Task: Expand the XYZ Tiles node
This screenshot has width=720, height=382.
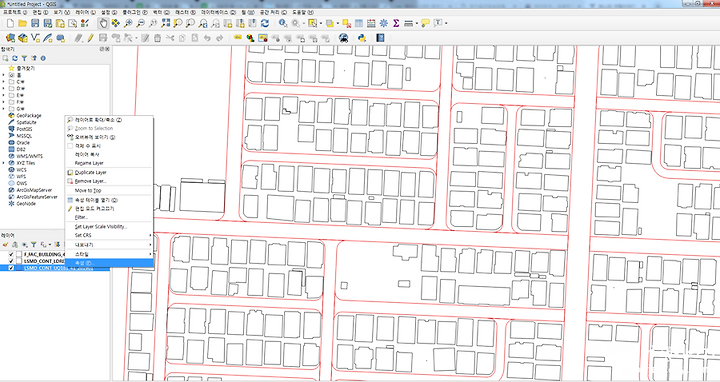Action: (x=4, y=163)
